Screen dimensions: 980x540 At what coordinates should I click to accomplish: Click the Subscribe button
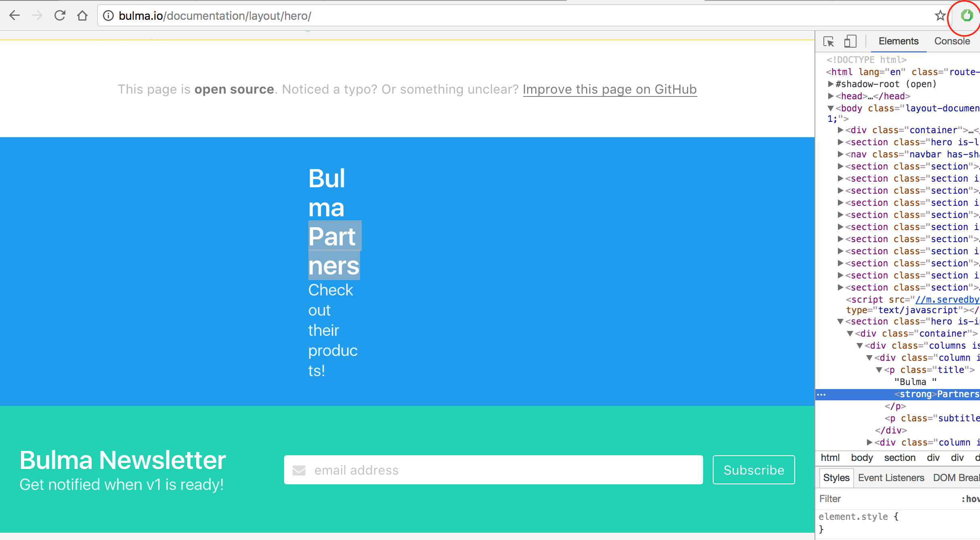click(753, 469)
